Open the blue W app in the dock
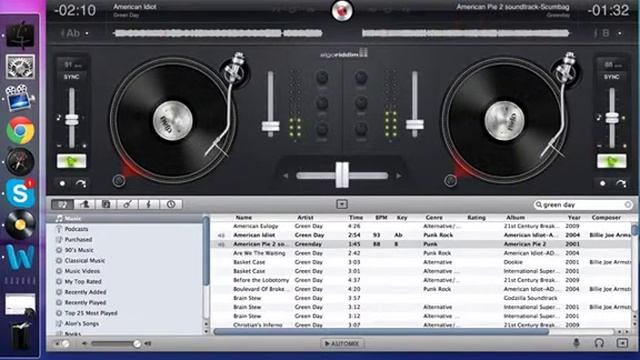Screen dimensions: 640x360 tap(20, 257)
